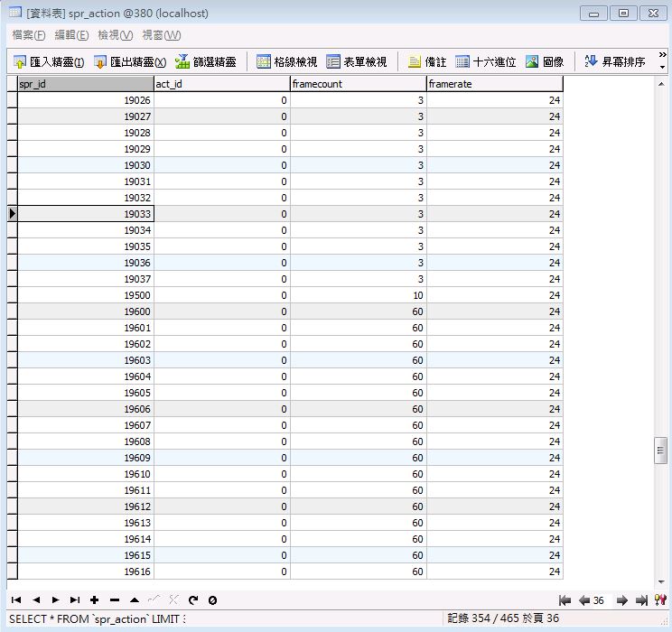Click the act_id column header
Image resolution: width=672 pixels, height=632 pixels.
pyautogui.click(x=222, y=84)
